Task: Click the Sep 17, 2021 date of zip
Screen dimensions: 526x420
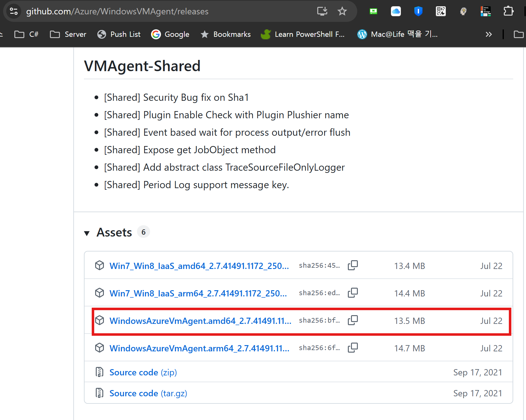Action: pyautogui.click(x=478, y=373)
